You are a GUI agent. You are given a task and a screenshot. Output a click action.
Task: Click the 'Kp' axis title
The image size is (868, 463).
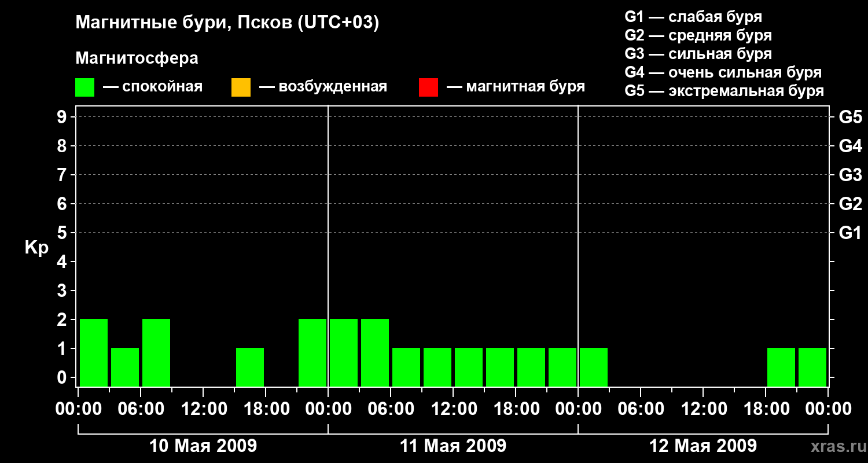click(x=36, y=248)
